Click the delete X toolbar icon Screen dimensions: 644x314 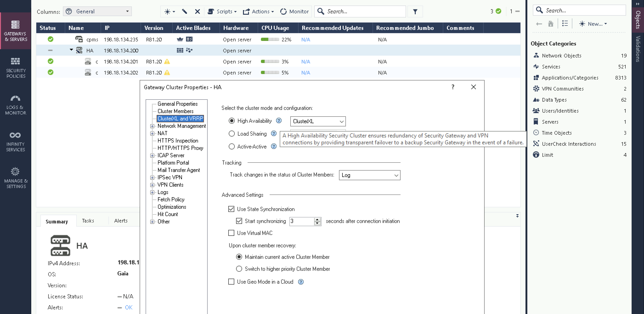pos(197,11)
